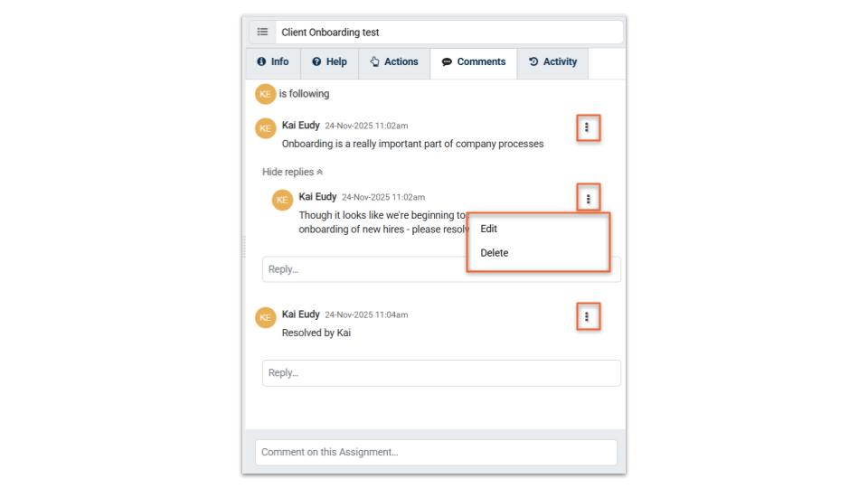Screen dimensions: 868x488
Task: Focus the Comment on this Assignment field
Action: 436,452
